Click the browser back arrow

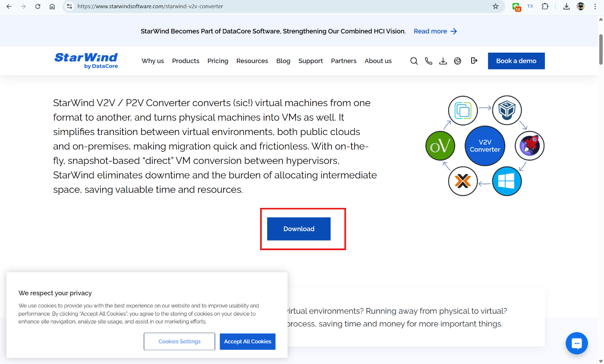9,6
